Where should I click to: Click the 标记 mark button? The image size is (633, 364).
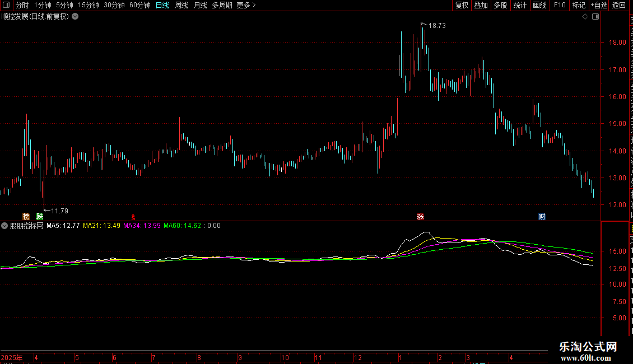tap(579, 5)
